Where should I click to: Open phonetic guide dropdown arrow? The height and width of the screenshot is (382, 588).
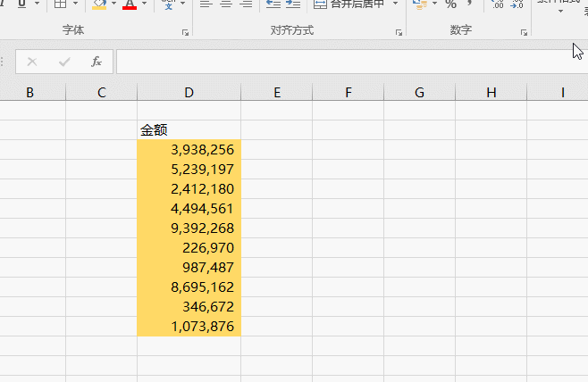pyautogui.click(x=182, y=4)
